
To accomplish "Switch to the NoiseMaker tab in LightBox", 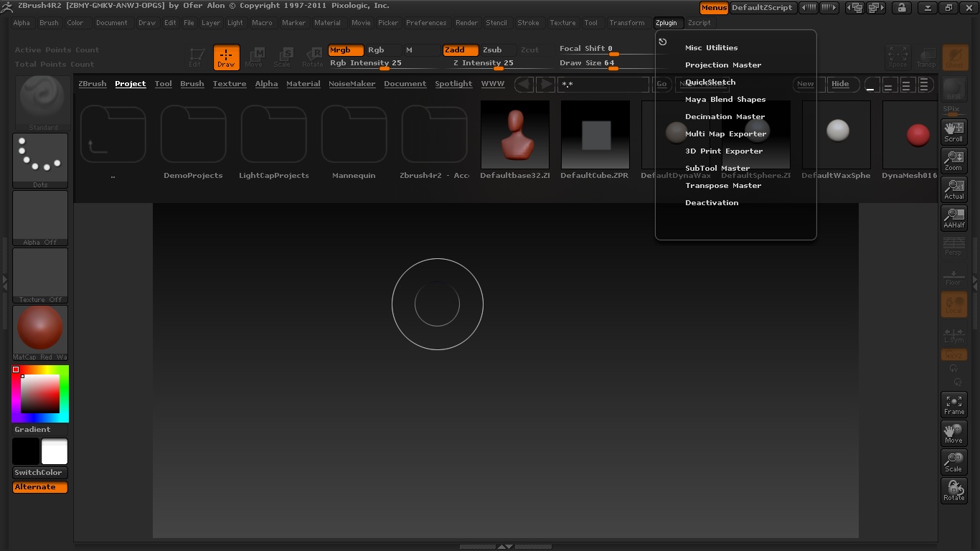I will [x=352, y=84].
